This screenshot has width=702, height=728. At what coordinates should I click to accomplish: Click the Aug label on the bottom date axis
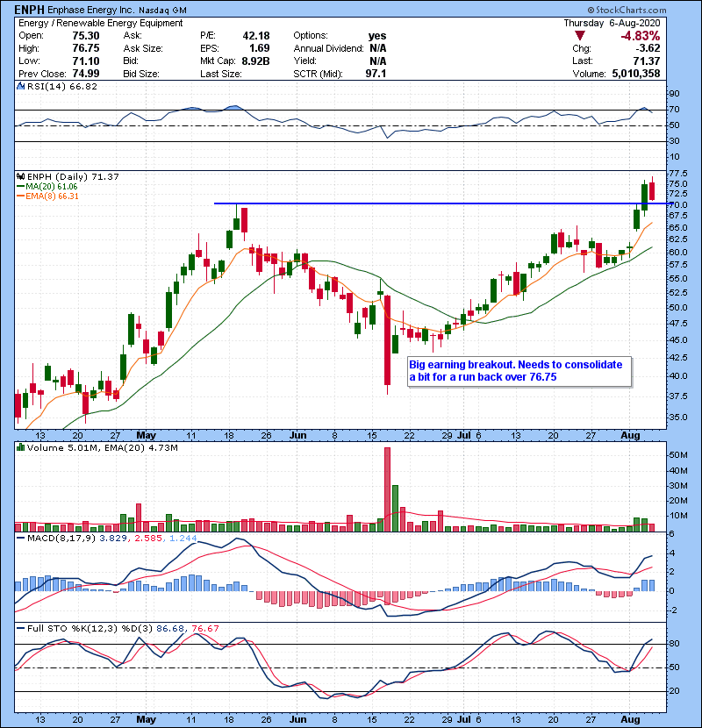630,719
